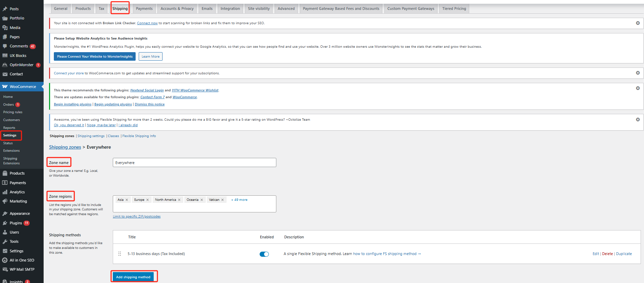Screen dimensions: 644x283
Task: Open Media library via its sidebar icon
Action: coord(5,28)
